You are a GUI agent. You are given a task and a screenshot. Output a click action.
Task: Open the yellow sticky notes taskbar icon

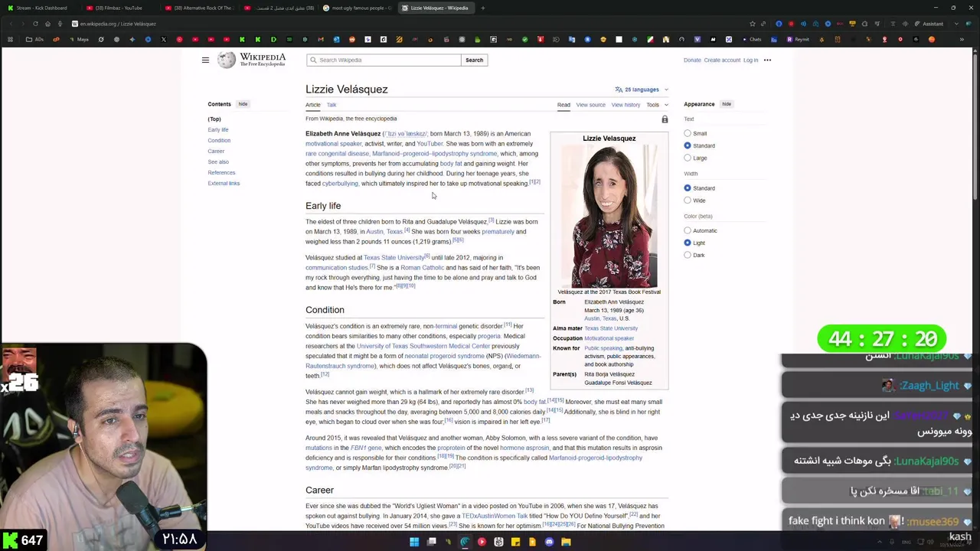(x=515, y=542)
